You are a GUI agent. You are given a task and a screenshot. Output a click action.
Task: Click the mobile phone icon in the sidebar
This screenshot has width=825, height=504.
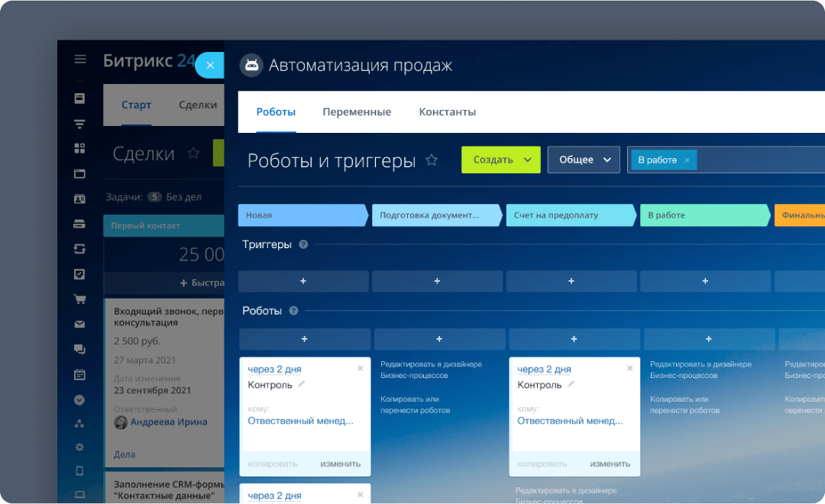point(79,471)
